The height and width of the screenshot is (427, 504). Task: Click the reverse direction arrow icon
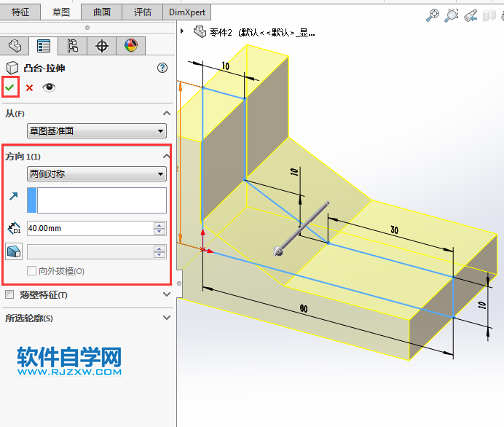point(14,195)
